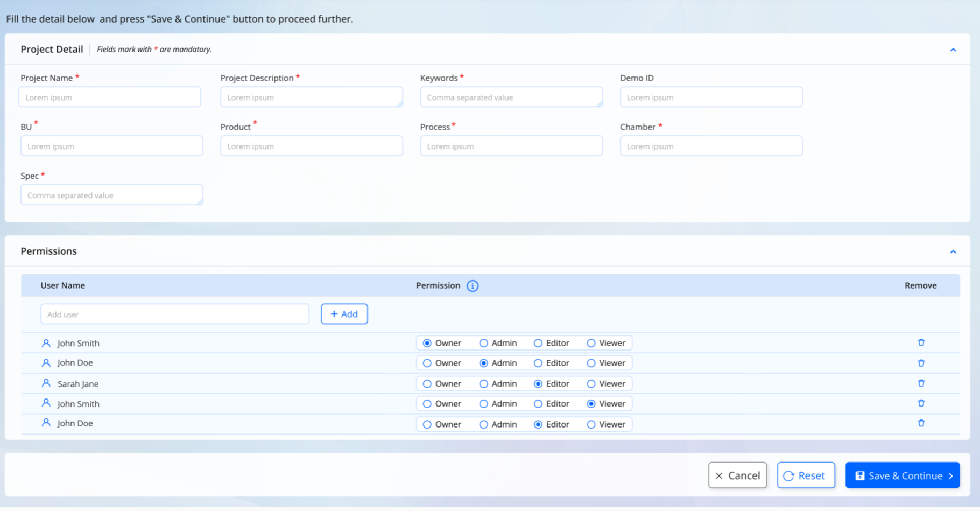Click Save & Continue
Image resolution: width=980 pixels, height=511 pixels.
tap(903, 475)
